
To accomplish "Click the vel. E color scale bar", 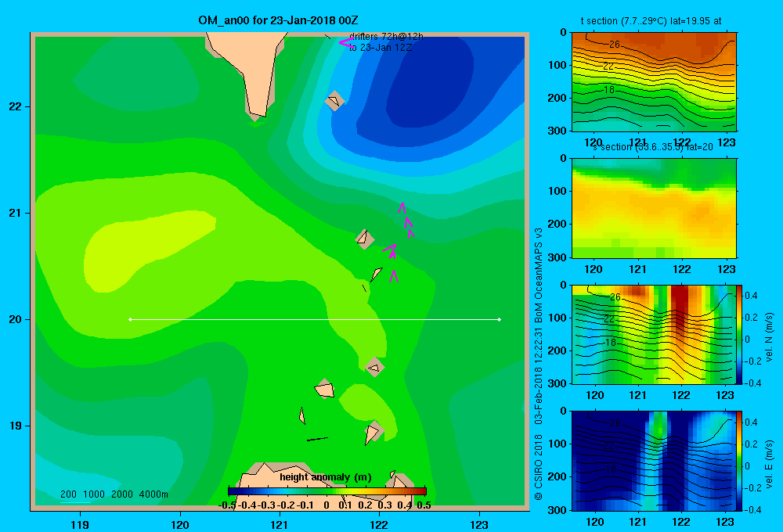I will (x=740, y=461).
